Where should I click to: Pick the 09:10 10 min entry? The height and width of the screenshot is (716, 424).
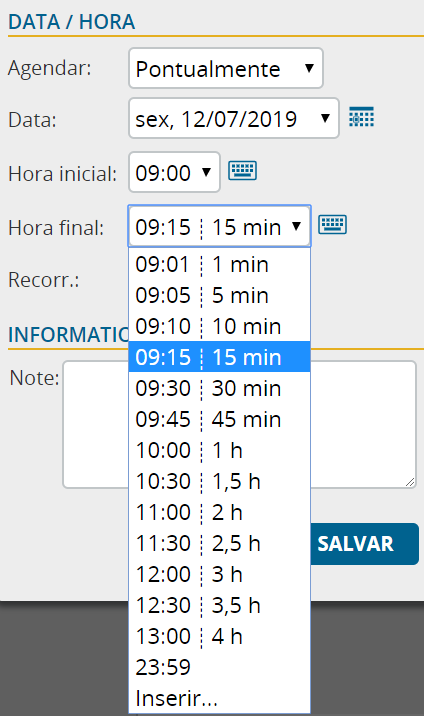[220, 326]
